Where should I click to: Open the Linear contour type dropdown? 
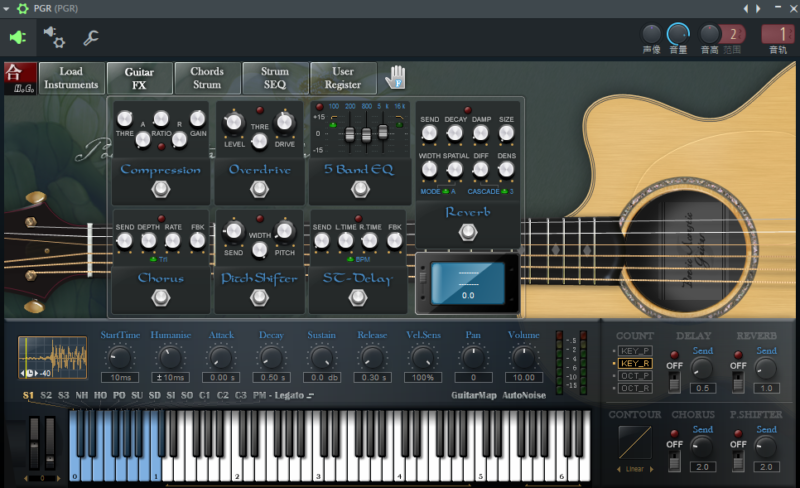(x=634, y=469)
